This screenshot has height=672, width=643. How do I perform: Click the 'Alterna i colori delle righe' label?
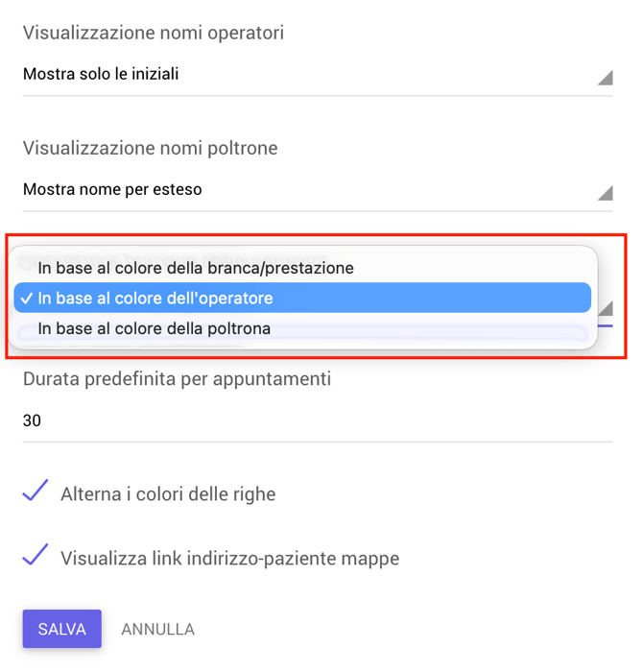pos(168,494)
